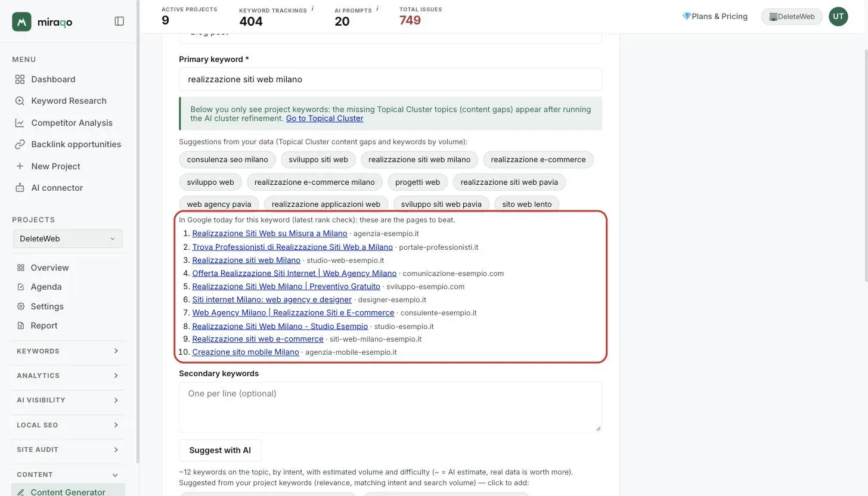The width and height of the screenshot is (868, 496).
Task: Click the Overview icon
Action: tap(21, 268)
